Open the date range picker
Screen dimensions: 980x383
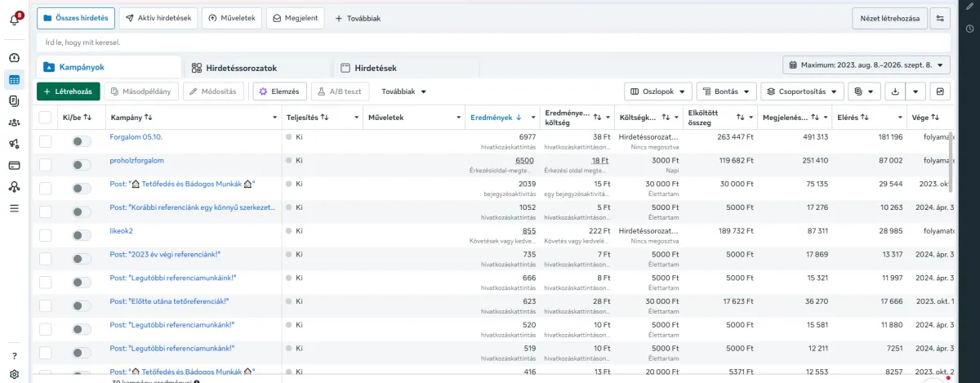866,65
